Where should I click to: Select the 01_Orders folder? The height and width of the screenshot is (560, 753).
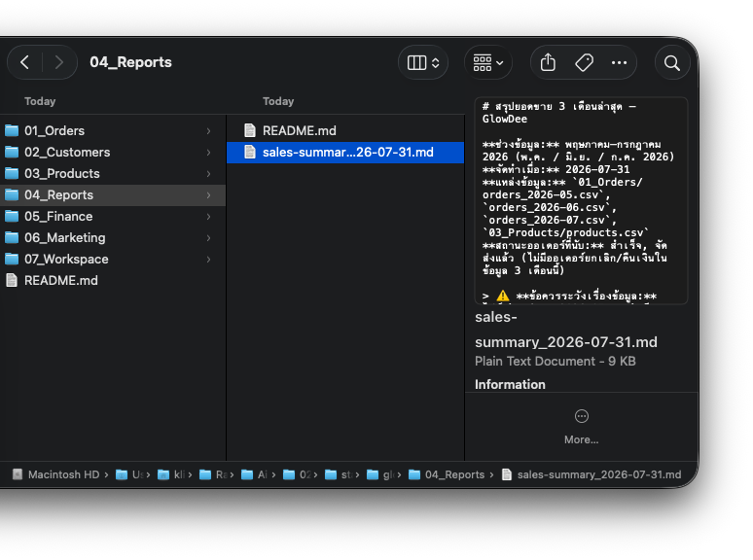(113, 130)
